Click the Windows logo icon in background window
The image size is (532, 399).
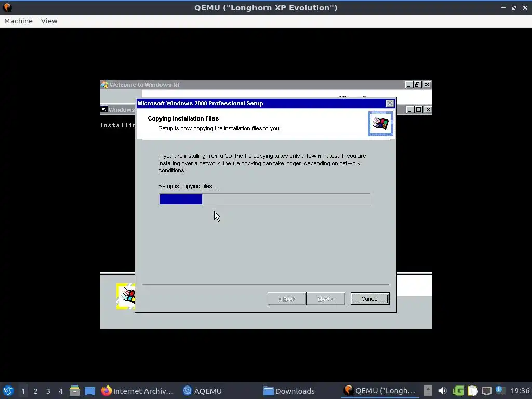coord(126,296)
